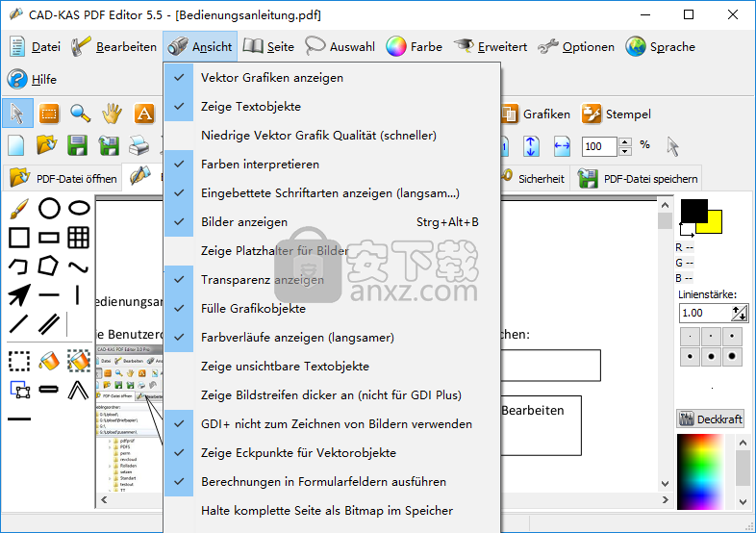Screen dimensions: 756x533
Task: Enable 'Zeige unsichtbare Textobjekte'
Action: click(x=332, y=367)
